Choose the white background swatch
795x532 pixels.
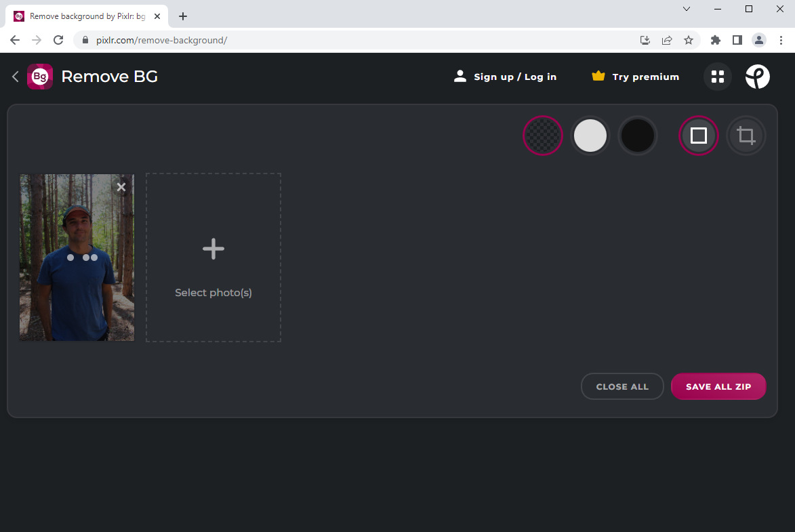coord(590,136)
